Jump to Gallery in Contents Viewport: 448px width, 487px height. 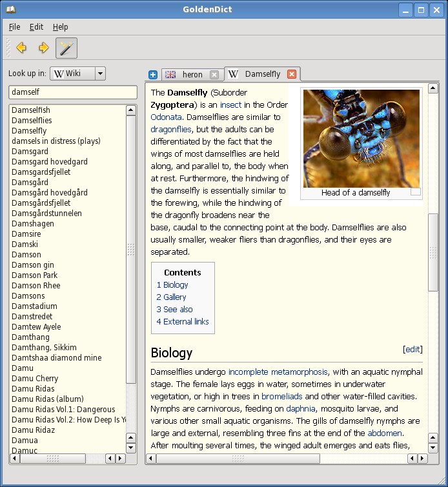coord(171,297)
